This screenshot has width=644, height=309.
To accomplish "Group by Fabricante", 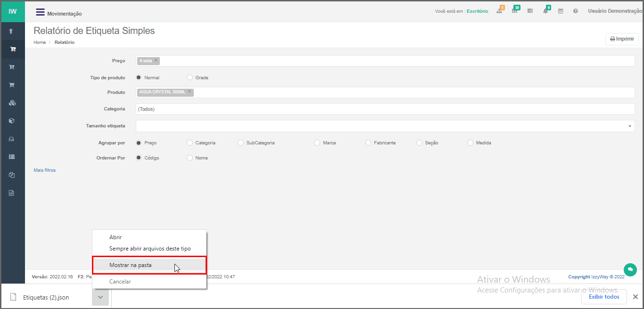I will click(x=368, y=142).
